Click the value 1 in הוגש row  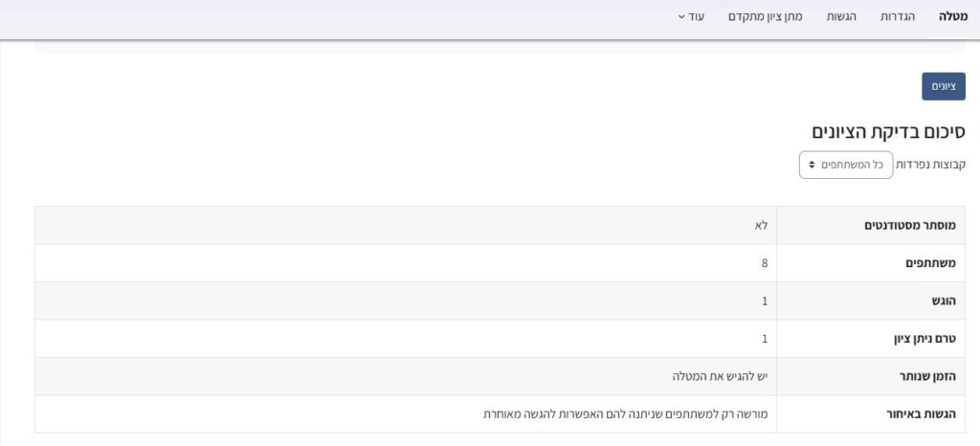[765, 301]
